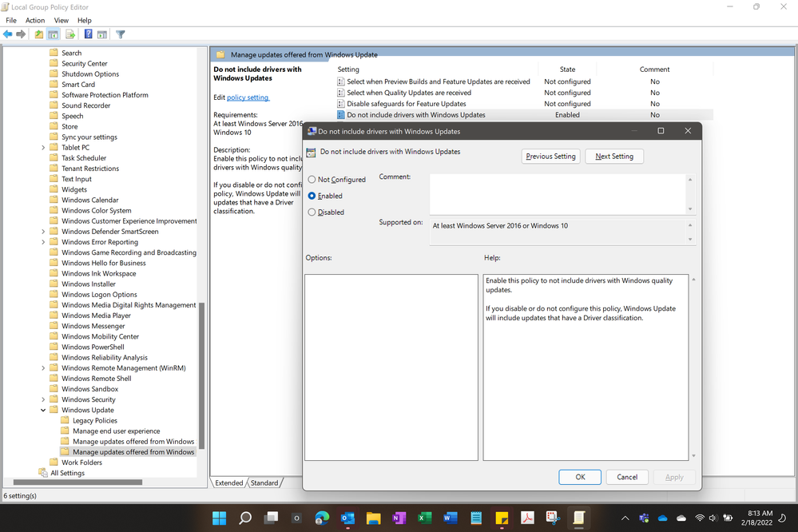Open File Explorer from taskbar
The height and width of the screenshot is (532, 798).
point(374,518)
